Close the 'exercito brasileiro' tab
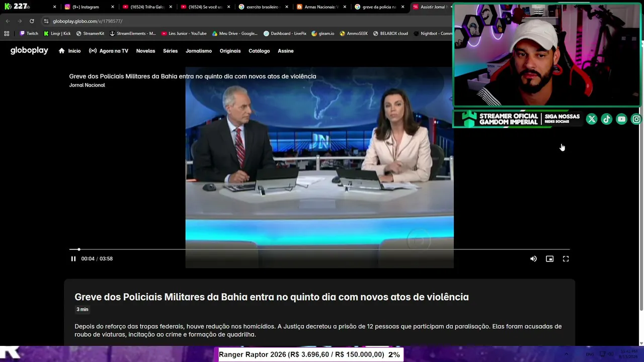 pos(287,7)
